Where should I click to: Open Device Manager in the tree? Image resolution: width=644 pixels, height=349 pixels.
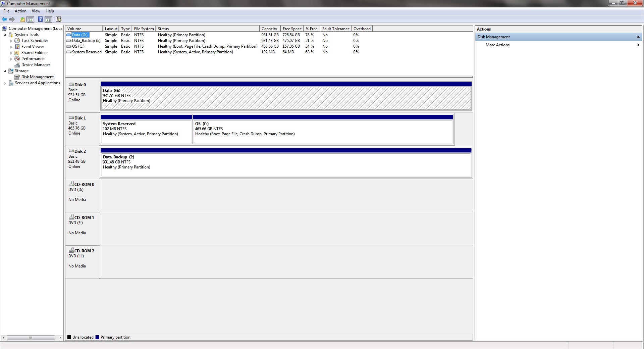point(36,65)
